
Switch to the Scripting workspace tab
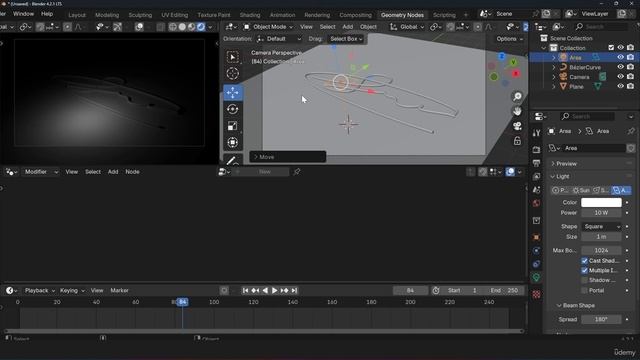[444, 15]
